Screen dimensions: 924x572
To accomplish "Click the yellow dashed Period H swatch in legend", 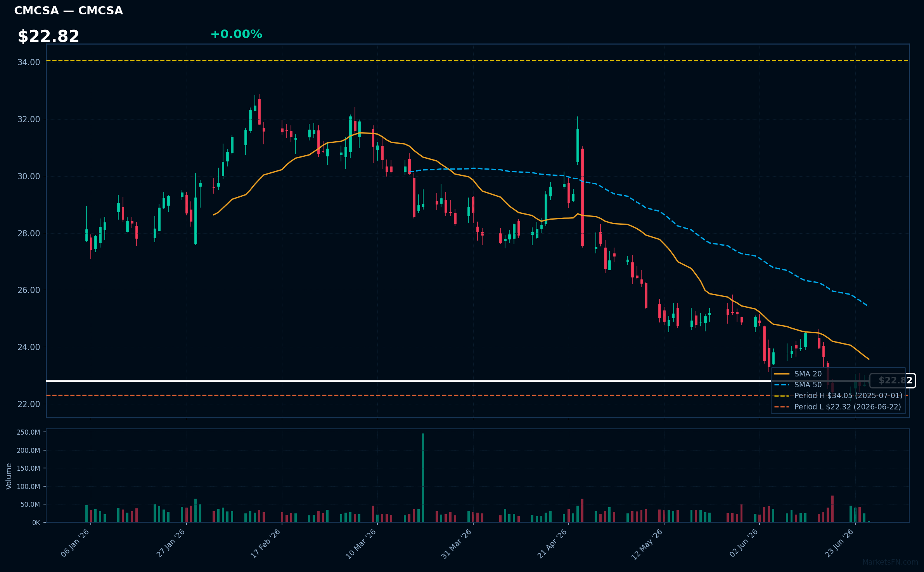I will pos(782,396).
